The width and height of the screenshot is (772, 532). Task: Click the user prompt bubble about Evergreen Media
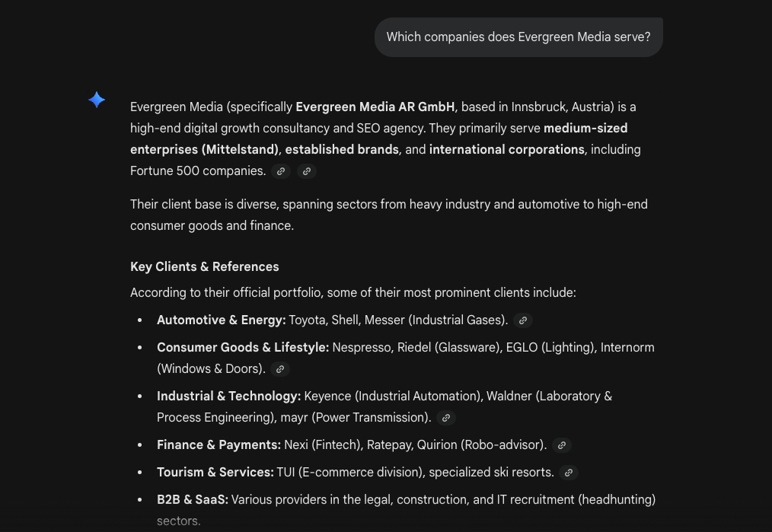tap(518, 37)
